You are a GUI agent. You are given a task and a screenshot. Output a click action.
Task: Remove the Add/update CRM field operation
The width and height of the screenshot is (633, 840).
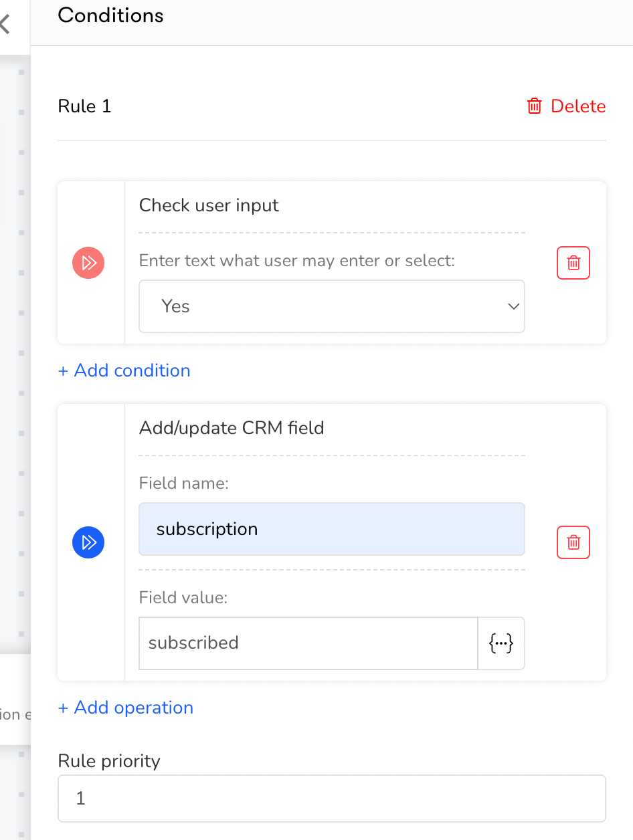573,542
